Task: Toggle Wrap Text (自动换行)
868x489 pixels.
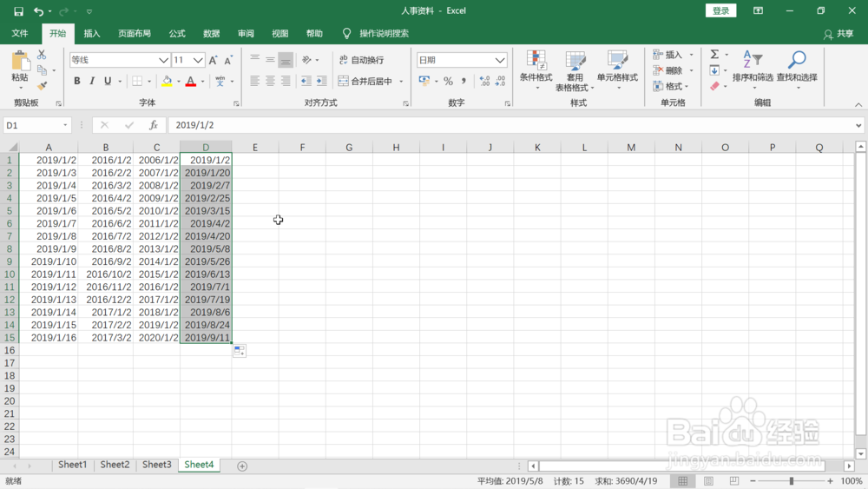Action: [x=361, y=60]
